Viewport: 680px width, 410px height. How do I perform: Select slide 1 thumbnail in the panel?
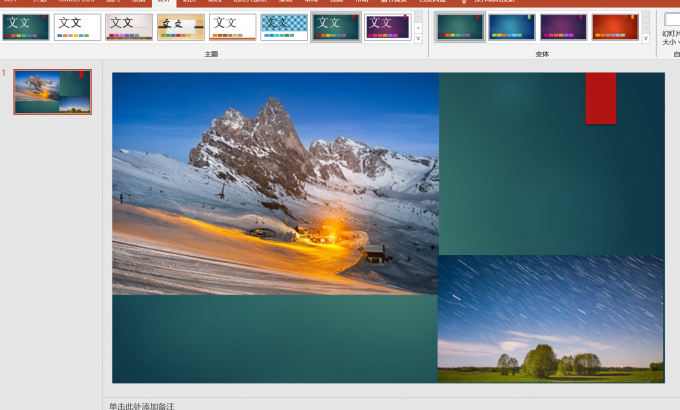[x=52, y=92]
